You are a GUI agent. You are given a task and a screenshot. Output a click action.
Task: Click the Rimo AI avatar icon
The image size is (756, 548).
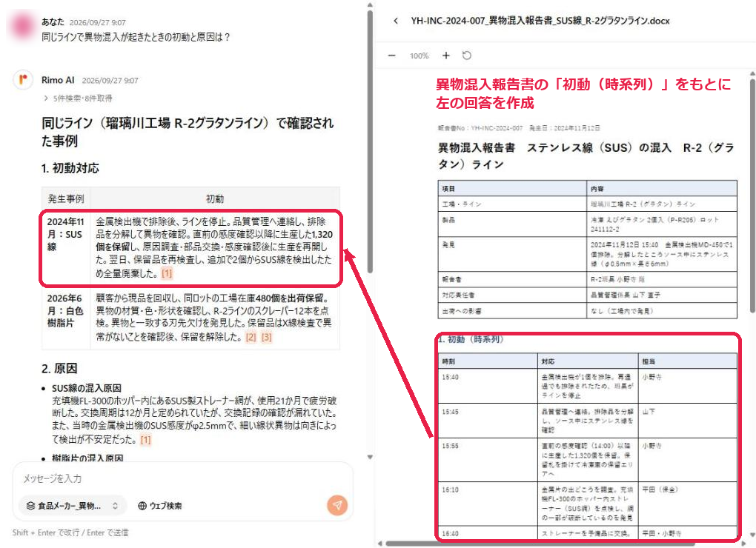(23, 80)
